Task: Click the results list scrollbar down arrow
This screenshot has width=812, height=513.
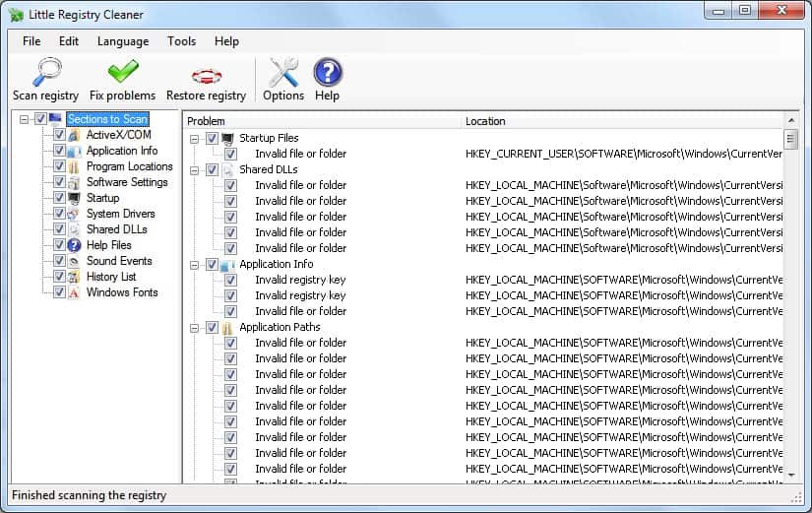Action: pos(790,475)
